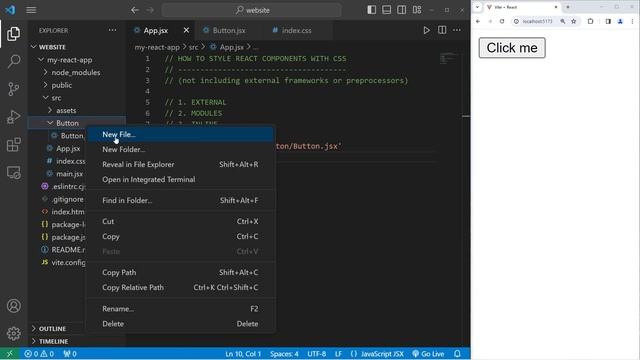Collapse the my-react-app folder
Image resolution: width=640 pixels, height=360 pixels.
(65, 60)
